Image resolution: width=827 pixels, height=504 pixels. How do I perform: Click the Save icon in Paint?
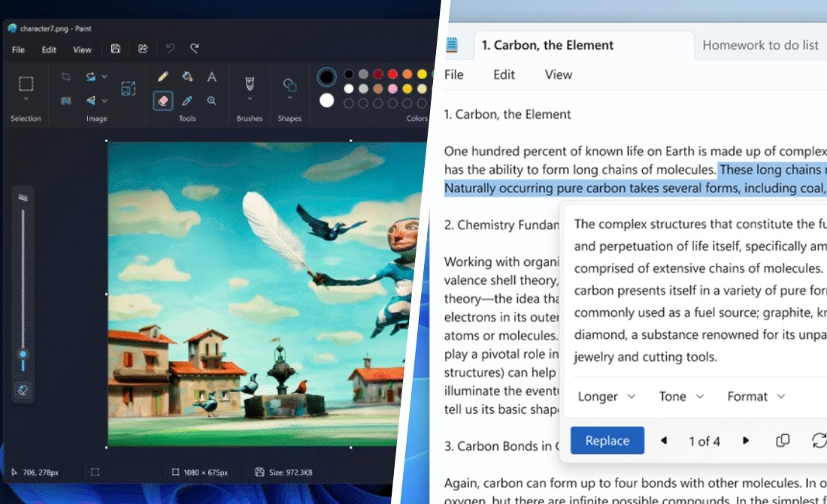pyautogui.click(x=115, y=49)
